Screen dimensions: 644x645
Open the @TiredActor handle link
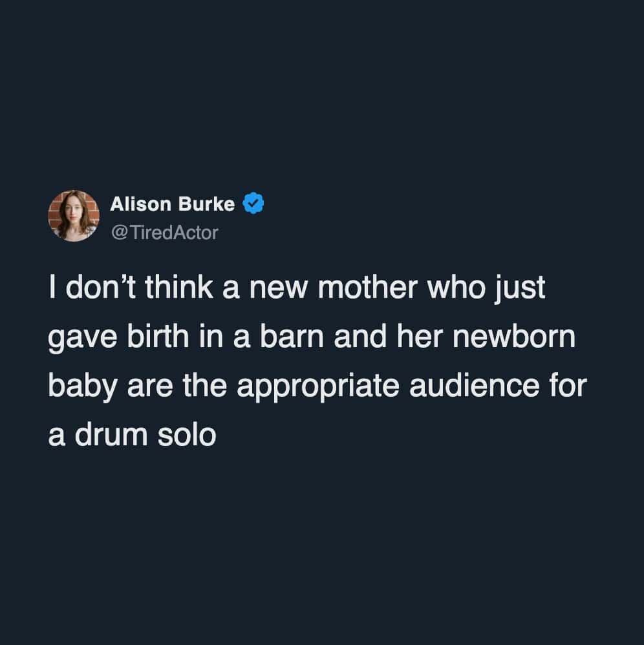click(x=164, y=232)
